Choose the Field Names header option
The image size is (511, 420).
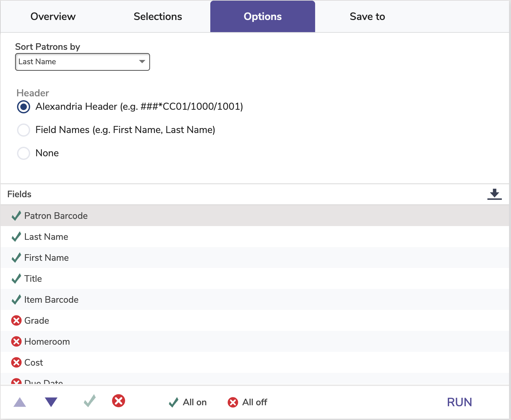pyautogui.click(x=24, y=130)
